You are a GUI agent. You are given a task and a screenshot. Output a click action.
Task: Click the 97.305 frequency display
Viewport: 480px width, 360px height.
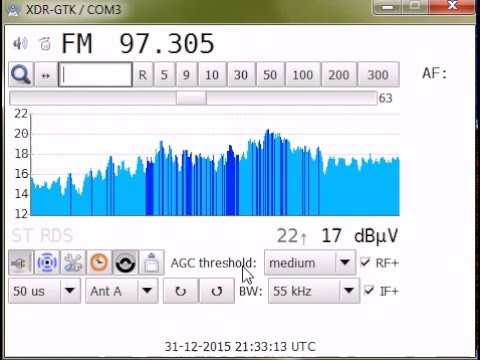tap(167, 44)
